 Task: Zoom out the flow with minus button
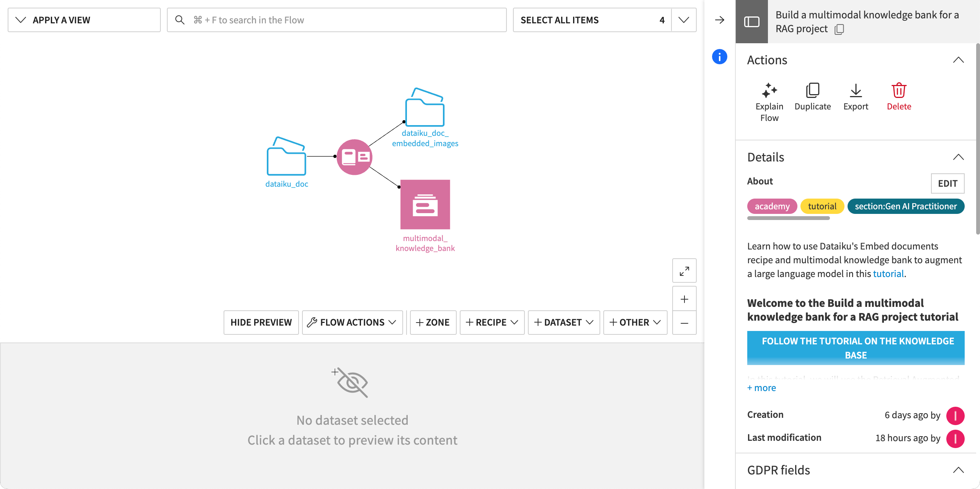(x=684, y=323)
